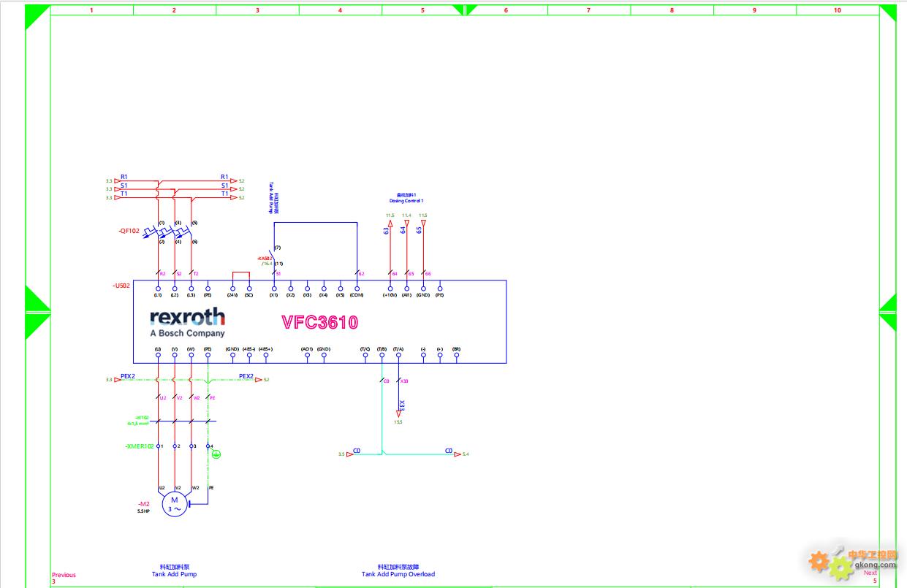Viewport: 907px width, 588px height.
Task: Click the M2 three-phase motor symbol
Action: coord(175,504)
